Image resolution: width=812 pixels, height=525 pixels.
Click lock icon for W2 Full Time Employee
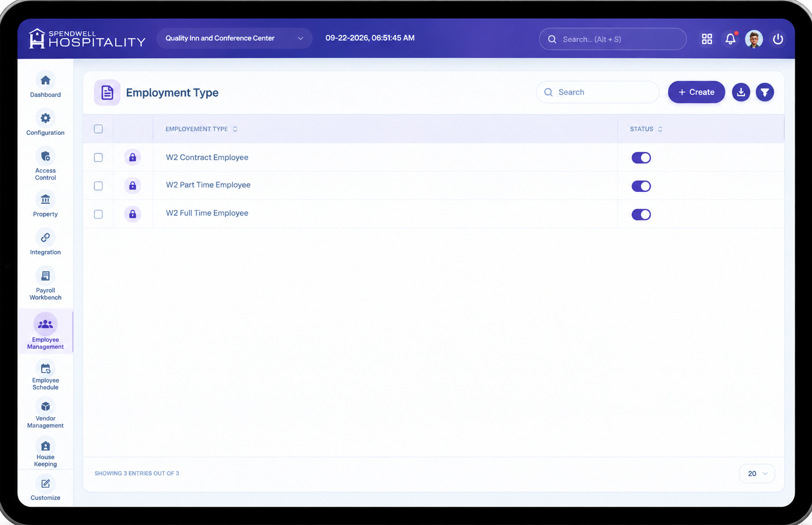[x=133, y=214]
